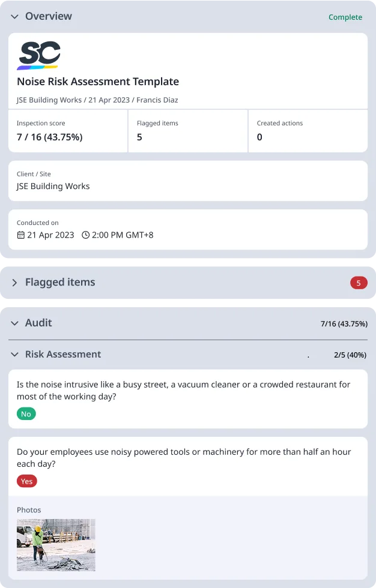This screenshot has width=376, height=588.
Task: Toggle the No response on noise intrusion question
Action: (26, 413)
